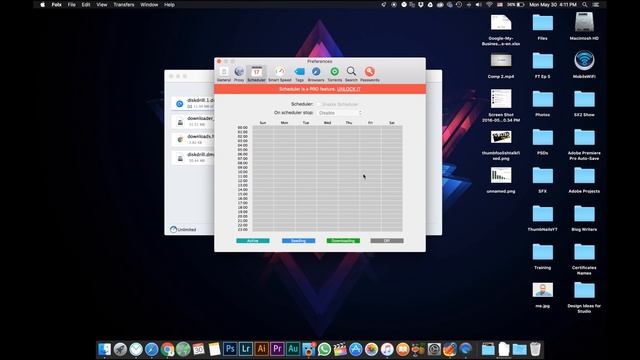This screenshot has height=360, width=640.
Task: Select the downloads.h file in main window
Action: pos(193,139)
